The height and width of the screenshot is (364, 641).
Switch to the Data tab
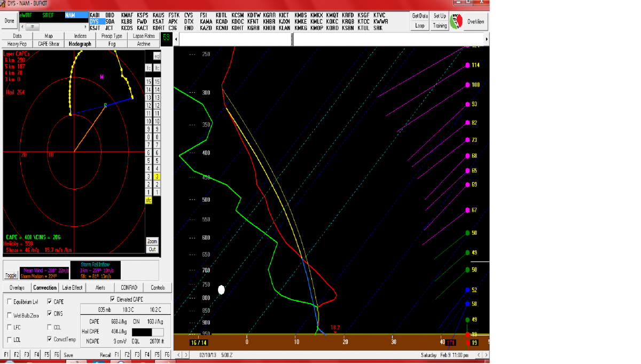pos(17,36)
